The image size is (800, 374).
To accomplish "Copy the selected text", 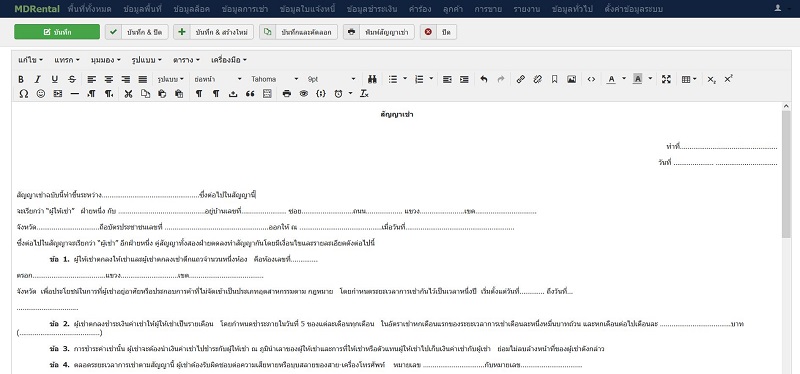I will (145, 94).
